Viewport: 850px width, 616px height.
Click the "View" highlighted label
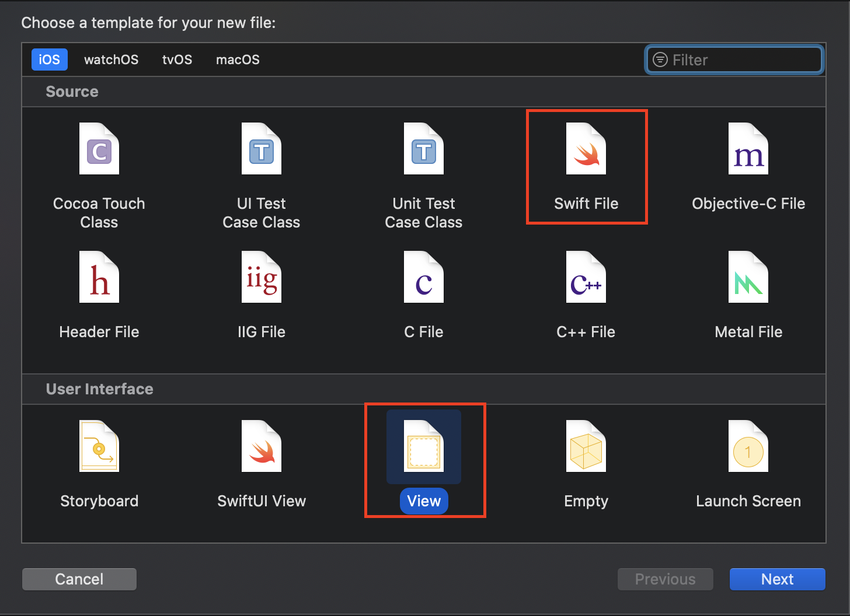click(x=424, y=501)
